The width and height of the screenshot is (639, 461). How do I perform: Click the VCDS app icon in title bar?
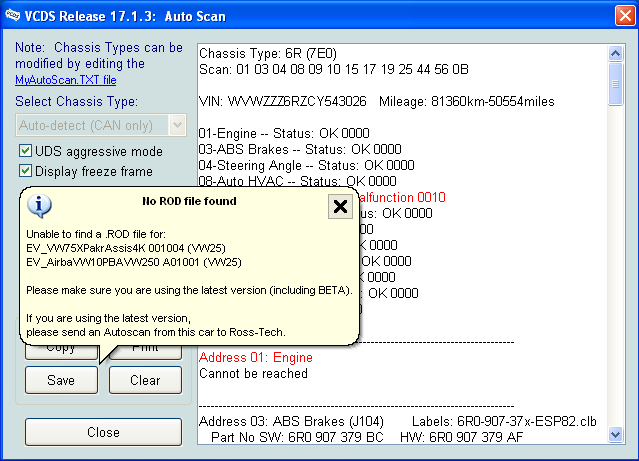(x=12, y=15)
